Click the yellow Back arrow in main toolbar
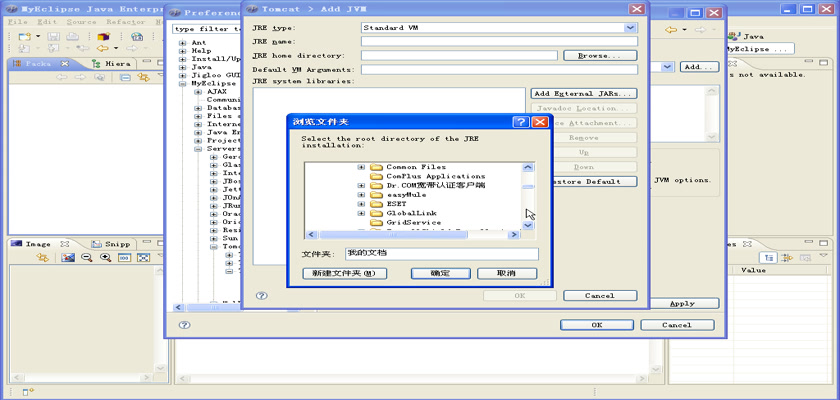The width and height of the screenshot is (840, 400). click(x=102, y=49)
